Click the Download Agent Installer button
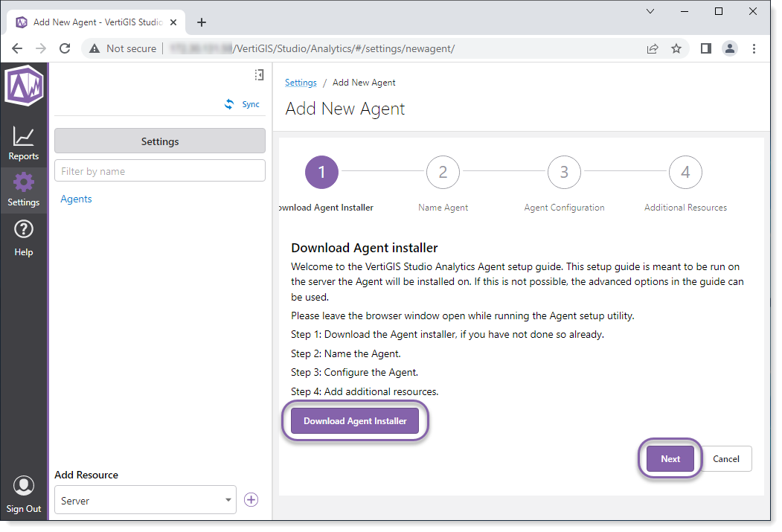 tap(355, 421)
